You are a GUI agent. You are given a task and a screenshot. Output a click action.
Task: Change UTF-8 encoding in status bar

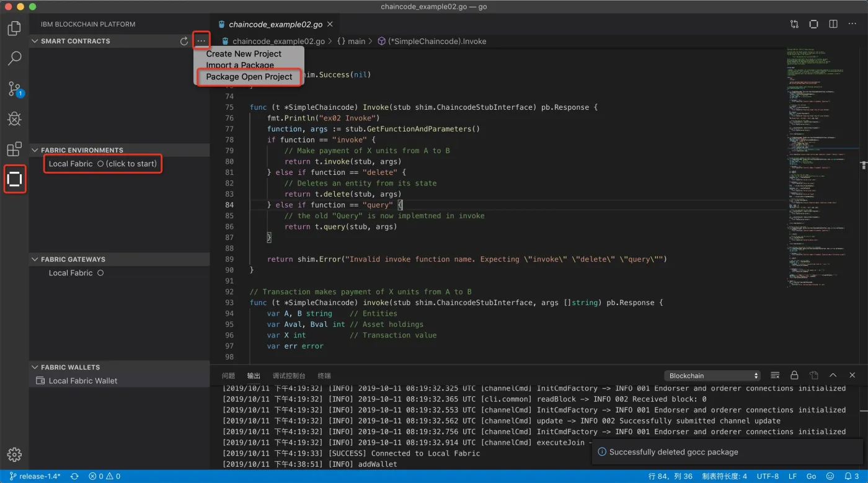[x=768, y=476]
